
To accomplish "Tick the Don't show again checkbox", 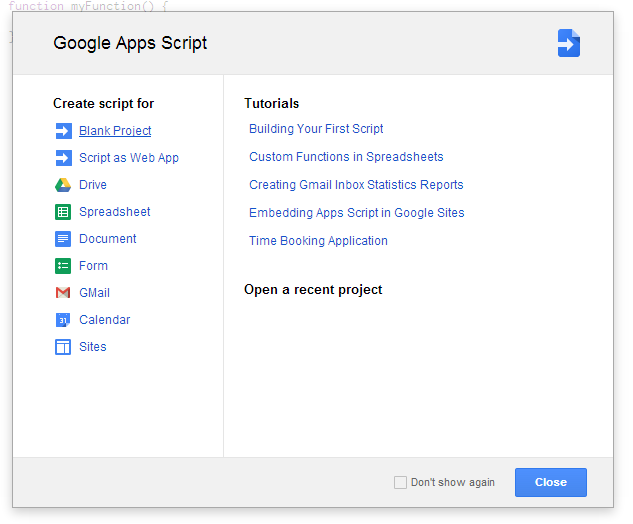I will coord(400,482).
